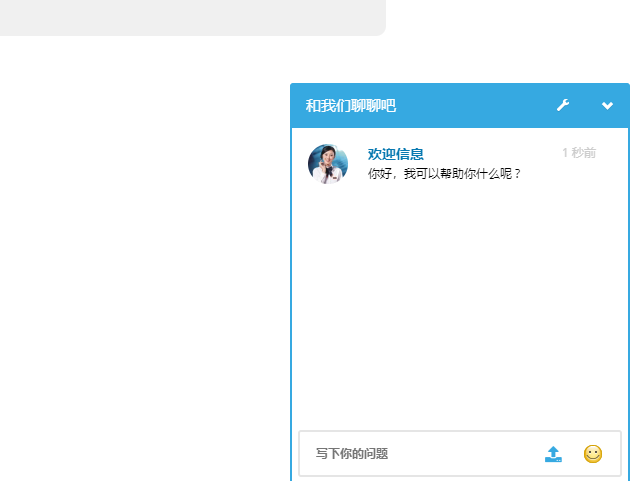The image size is (632, 481).
Task: Collapse the chat widget with chevron
Action: pyautogui.click(x=607, y=106)
